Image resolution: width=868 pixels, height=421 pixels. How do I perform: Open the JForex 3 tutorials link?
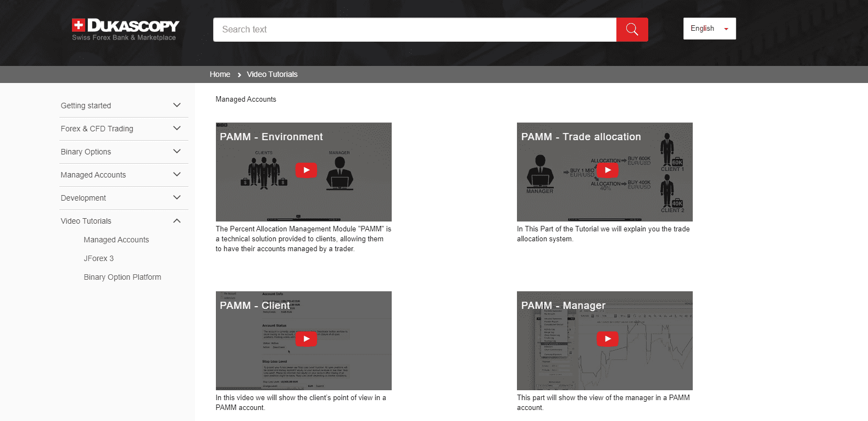click(99, 258)
